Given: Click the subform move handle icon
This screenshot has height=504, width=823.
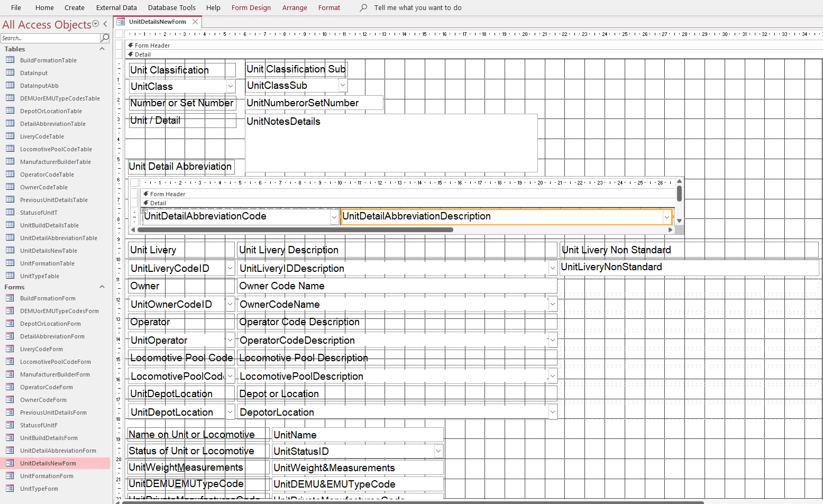Looking at the screenshot, I should 144,210.
